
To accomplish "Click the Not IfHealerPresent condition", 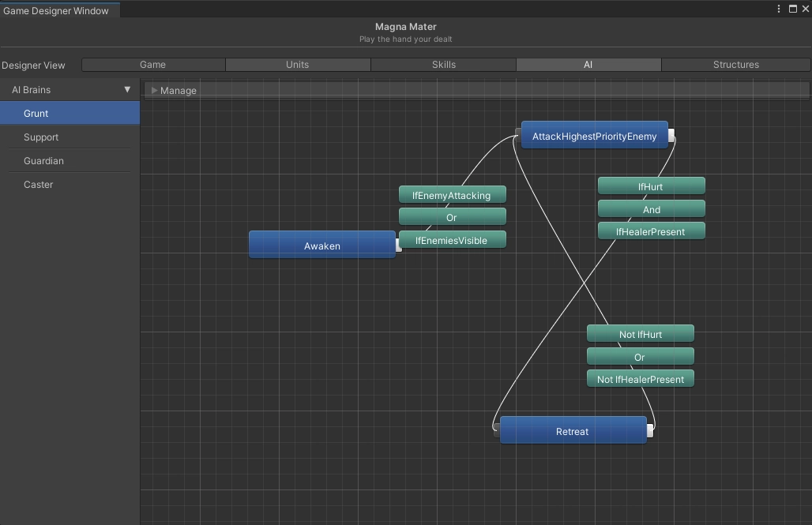I will point(640,380).
